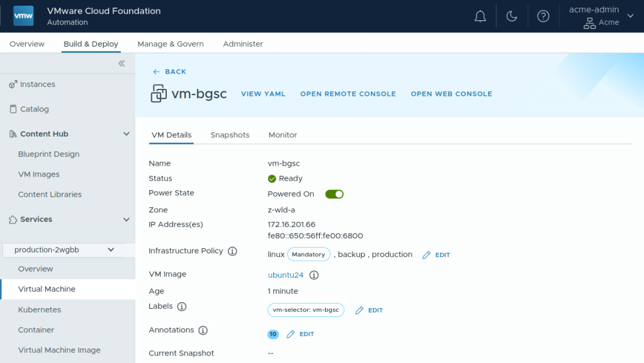The height and width of the screenshot is (363, 644).
Task: Open VM Images in the sidebar
Action: 38,175
